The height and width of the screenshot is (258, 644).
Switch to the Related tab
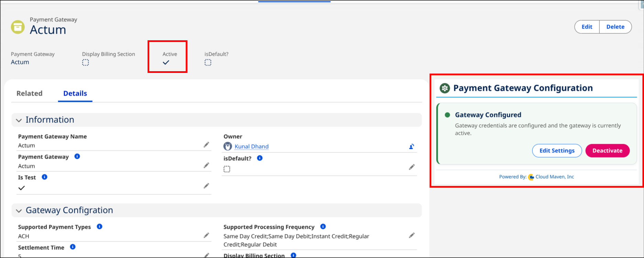pos(30,93)
